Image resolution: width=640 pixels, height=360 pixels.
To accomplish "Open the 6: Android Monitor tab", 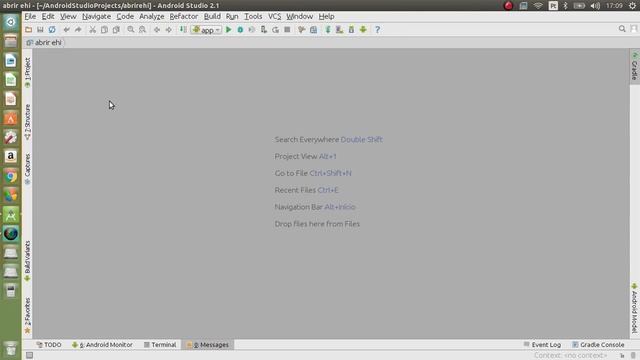I will point(102,344).
